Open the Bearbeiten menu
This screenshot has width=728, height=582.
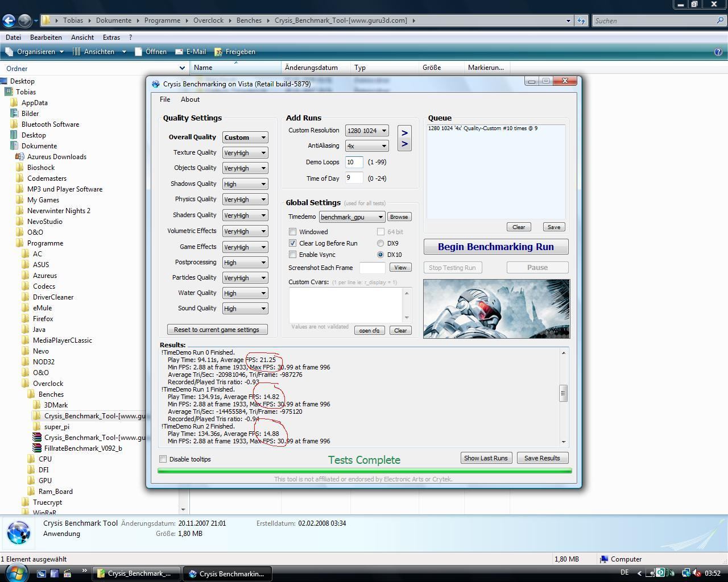[x=45, y=38]
